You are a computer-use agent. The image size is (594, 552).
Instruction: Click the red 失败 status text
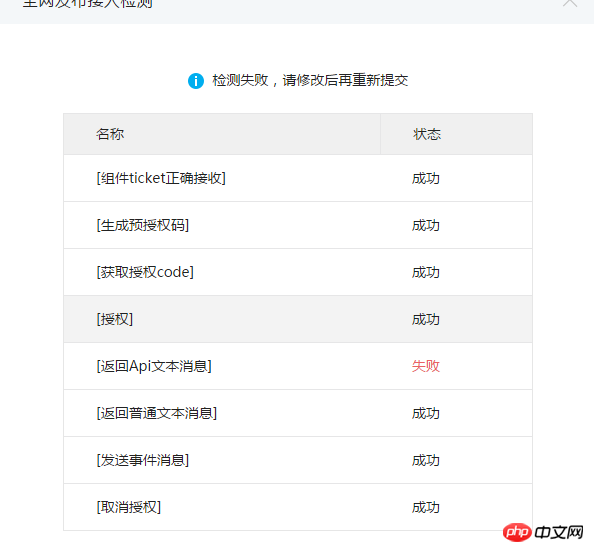point(426,366)
